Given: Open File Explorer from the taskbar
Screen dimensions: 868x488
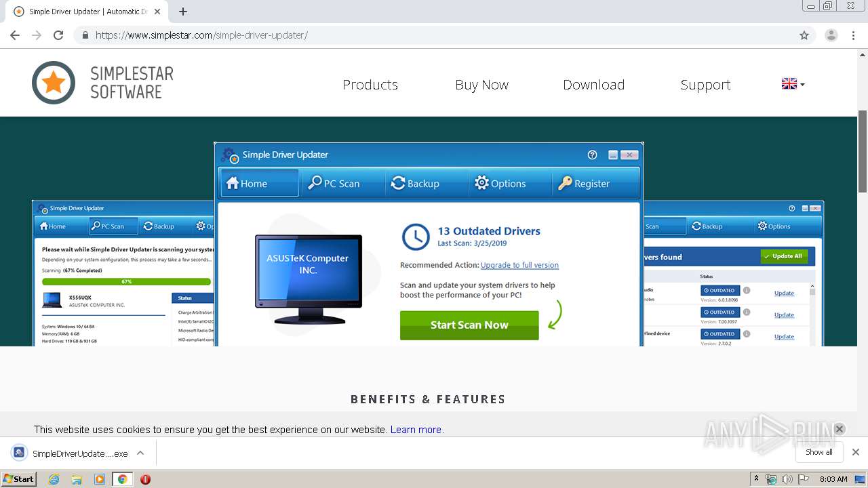Looking at the screenshot, I should coord(77,479).
